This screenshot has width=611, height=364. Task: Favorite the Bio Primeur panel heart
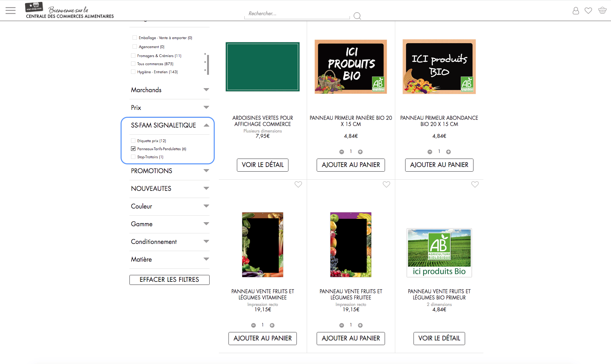pos(475,184)
